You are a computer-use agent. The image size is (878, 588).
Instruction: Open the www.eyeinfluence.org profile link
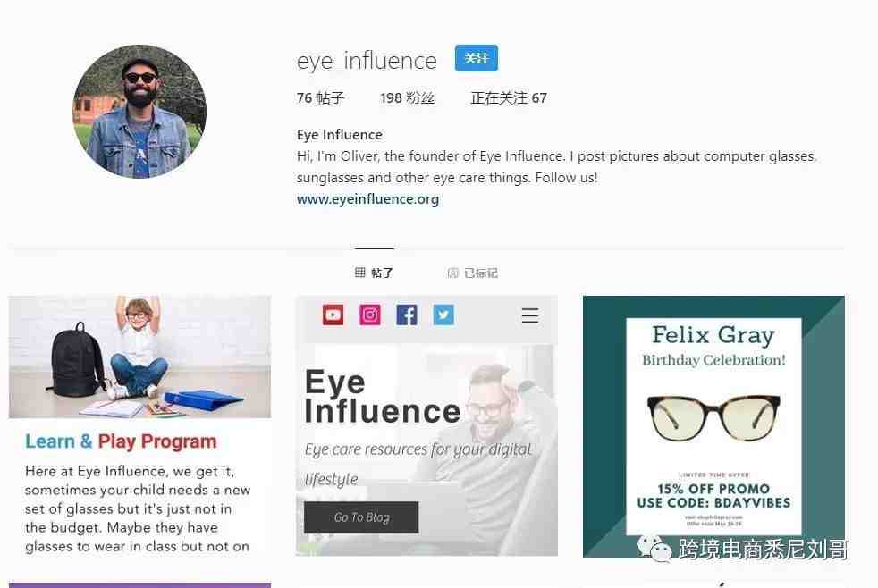click(367, 199)
